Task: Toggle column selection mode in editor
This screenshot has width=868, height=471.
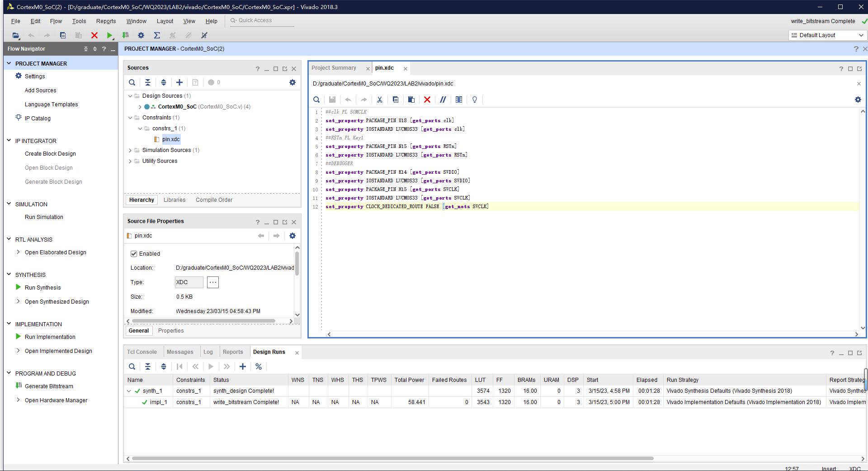Action: pos(459,100)
